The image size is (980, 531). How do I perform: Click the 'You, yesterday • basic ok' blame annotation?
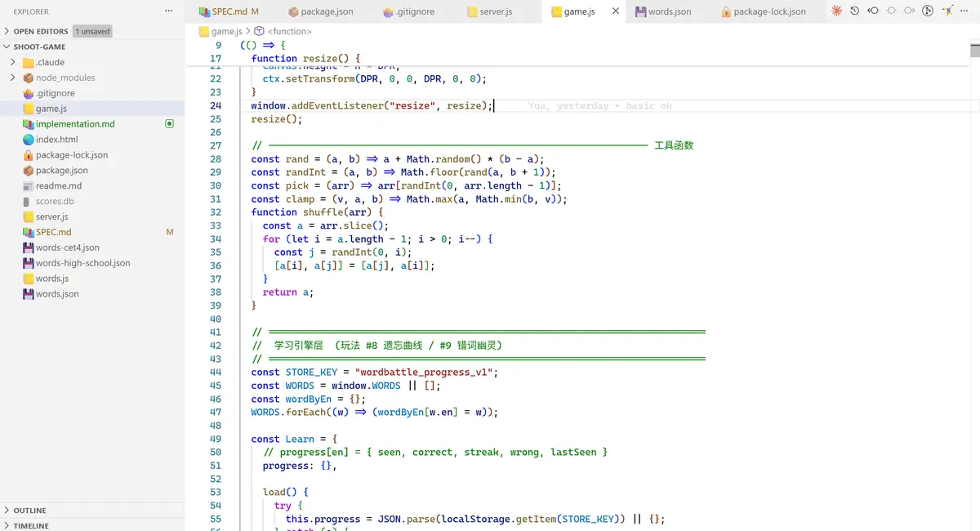coord(600,106)
